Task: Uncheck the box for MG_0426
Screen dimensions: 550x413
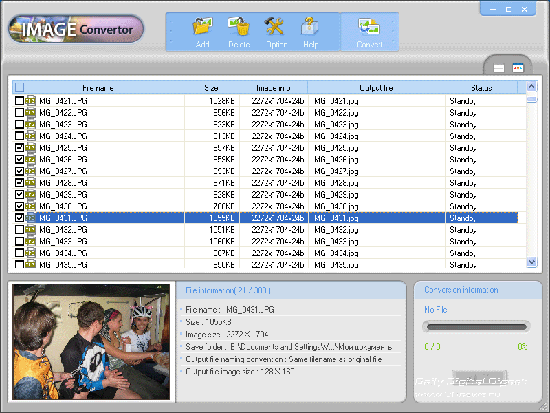Action: (19, 159)
